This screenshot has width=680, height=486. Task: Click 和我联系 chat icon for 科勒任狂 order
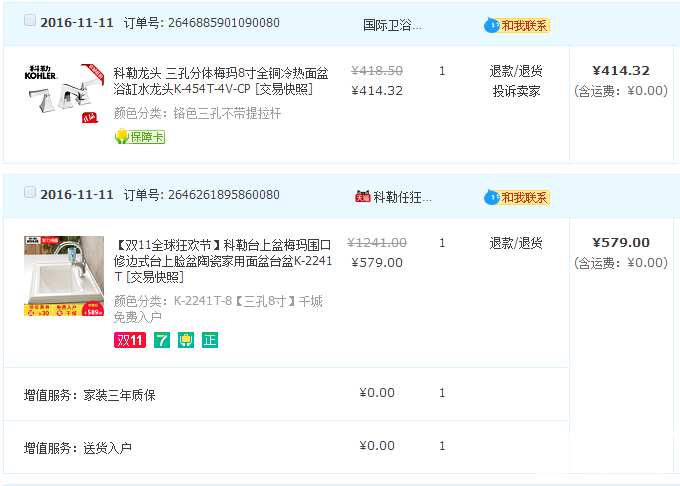[517, 197]
